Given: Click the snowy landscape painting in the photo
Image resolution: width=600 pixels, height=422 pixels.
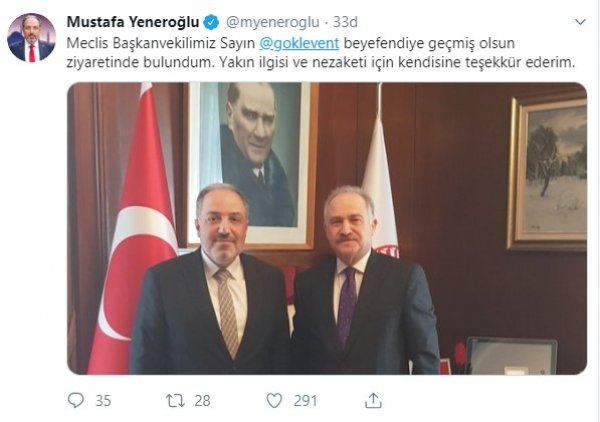Looking at the screenshot, I should (x=548, y=174).
